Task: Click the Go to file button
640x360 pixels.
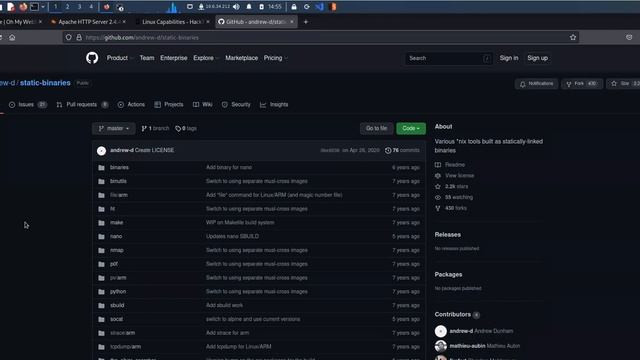Action: 376,128
